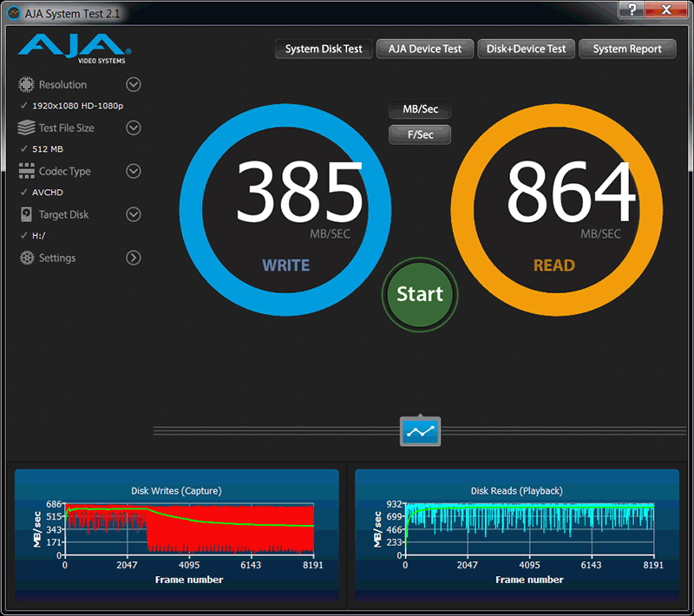This screenshot has width=694, height=616.
Task: Click the Test File Size stack icon
Action: point(26,128)
